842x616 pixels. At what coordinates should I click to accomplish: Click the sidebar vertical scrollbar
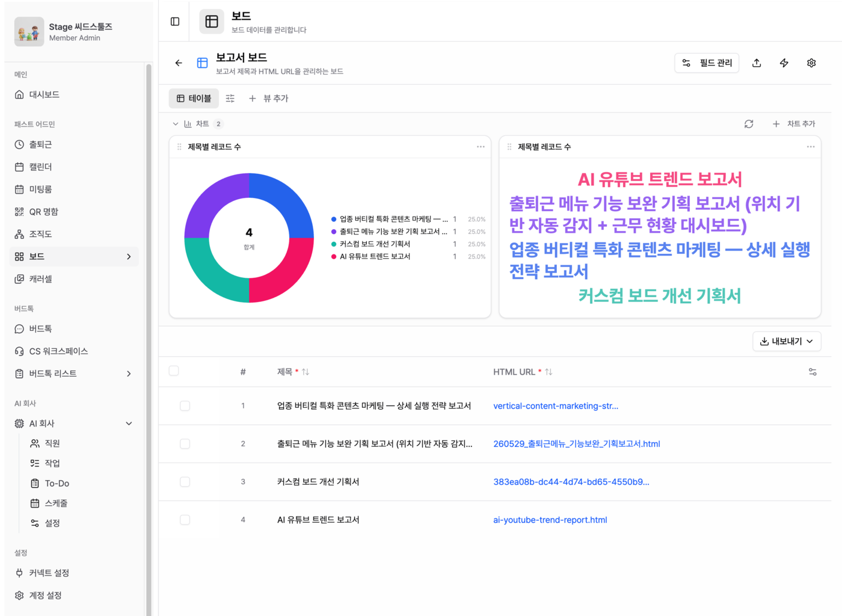pyautogui.click(x=149, y=339)
